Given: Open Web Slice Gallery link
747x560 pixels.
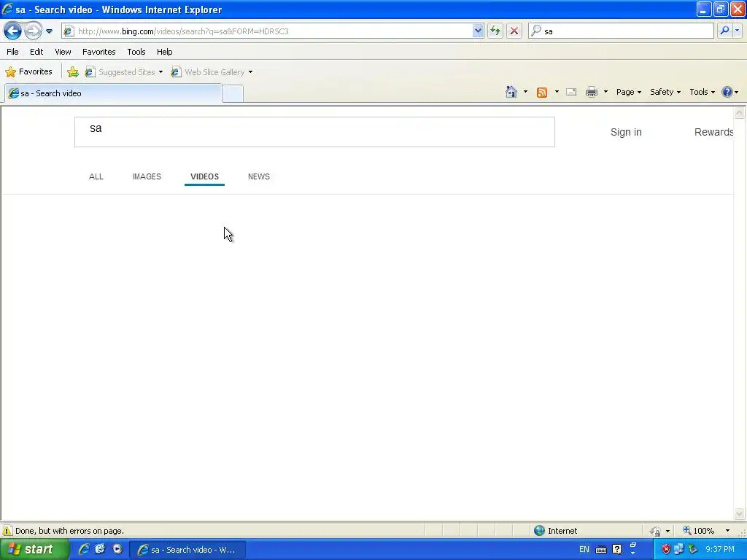Looking at the screenshot, I should pyautogui.click(x=209, y=72).
